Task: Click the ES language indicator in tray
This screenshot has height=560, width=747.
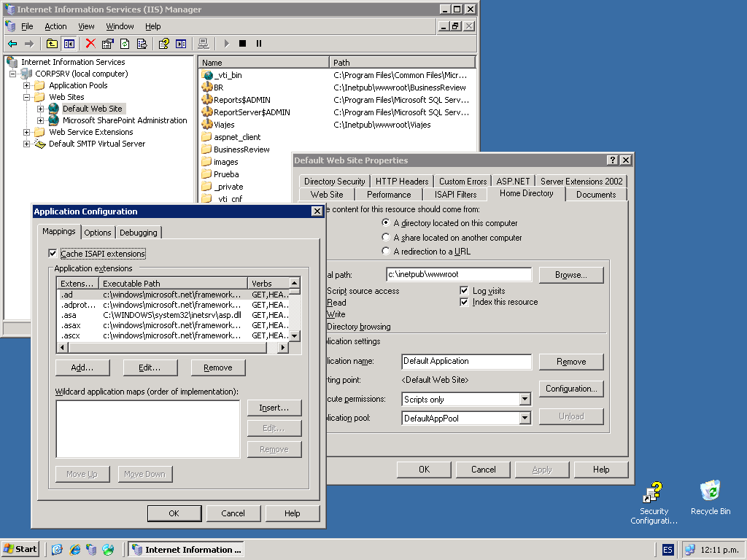Action: pos(668,550)
